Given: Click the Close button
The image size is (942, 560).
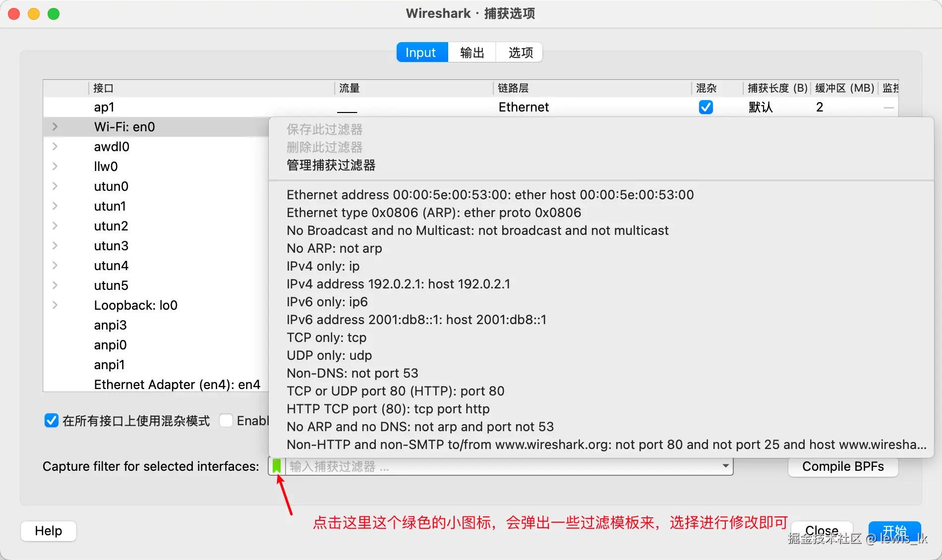Looking at the screenshot, I should [822, 531].
